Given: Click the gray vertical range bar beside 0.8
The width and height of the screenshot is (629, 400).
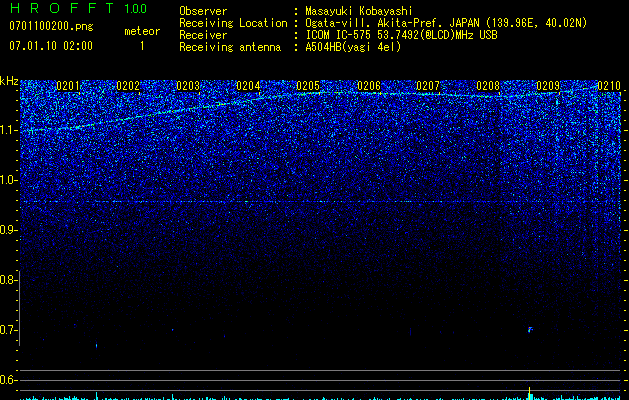Looking at the screenshot, I should 19,308.
